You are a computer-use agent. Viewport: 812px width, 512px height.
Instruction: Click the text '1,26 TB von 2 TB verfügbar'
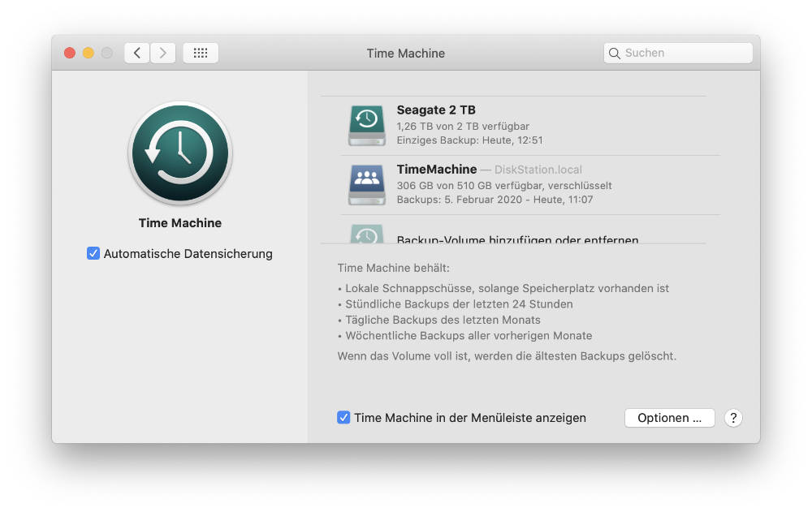463,126
